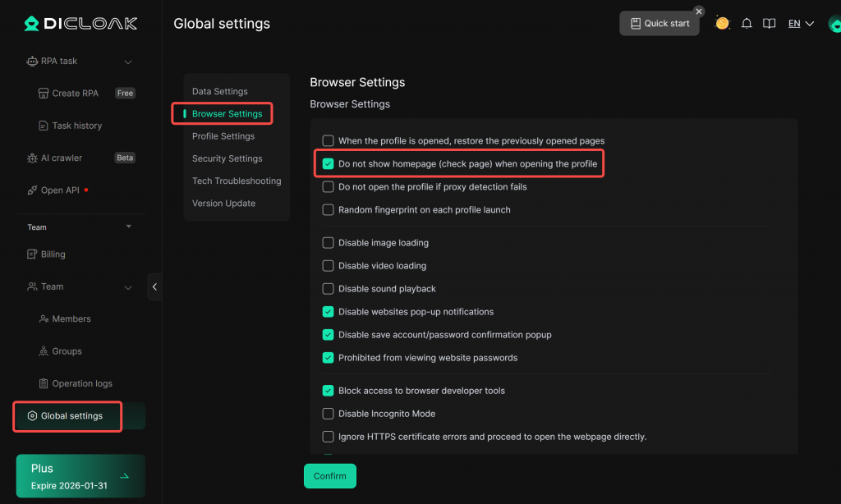
Task: Open the AI crawler sidebar item
Action: coord(62,158)
